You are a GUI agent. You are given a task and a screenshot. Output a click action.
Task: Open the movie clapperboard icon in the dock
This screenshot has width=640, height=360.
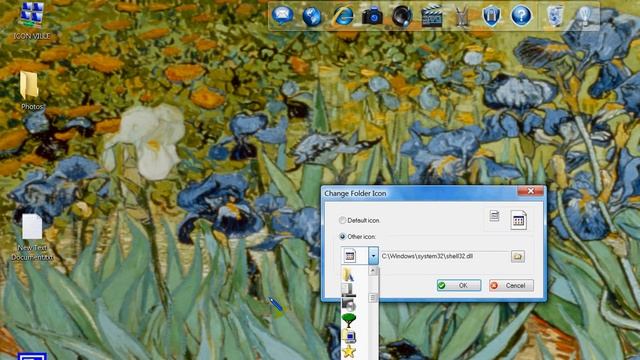click(432, 16)
